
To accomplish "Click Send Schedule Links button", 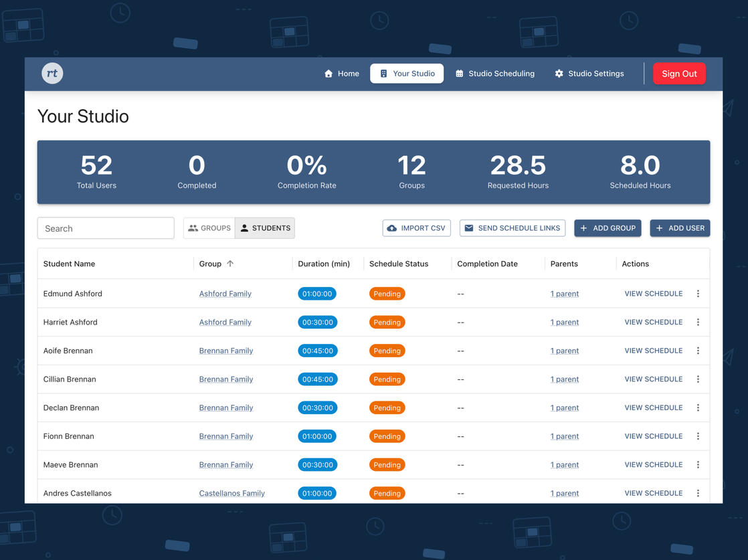I will click(x=512, y=228).
